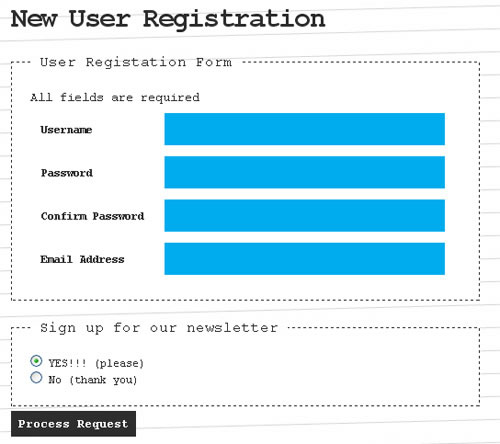Choose the No (thank you) radio button
The width and height of the screenshot is (500, 444).
pos(36,378)
